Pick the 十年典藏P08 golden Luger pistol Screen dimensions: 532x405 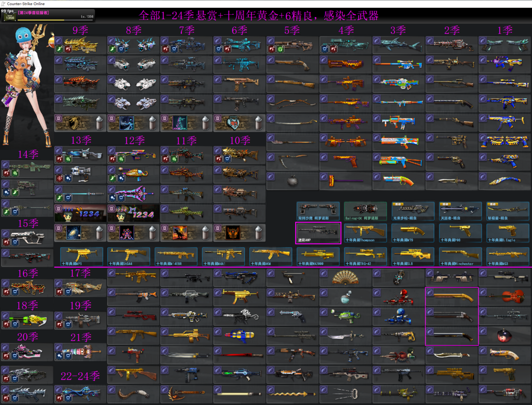tap(461, 233)
